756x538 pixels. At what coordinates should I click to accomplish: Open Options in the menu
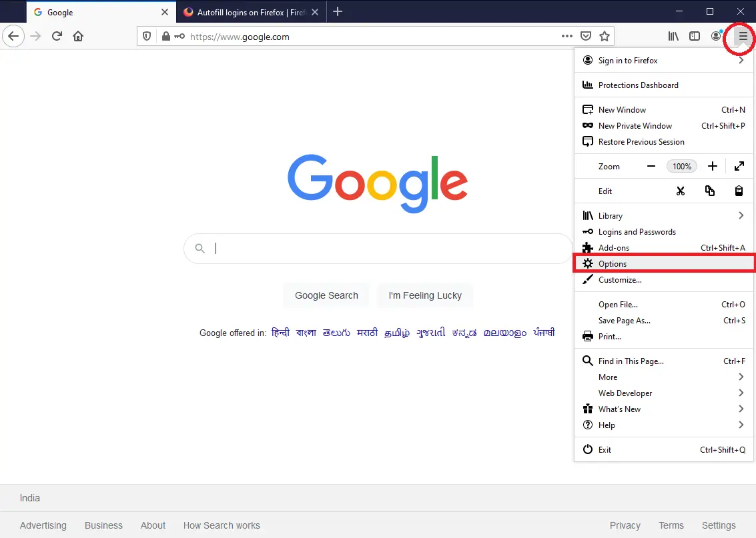coord(664,263)
